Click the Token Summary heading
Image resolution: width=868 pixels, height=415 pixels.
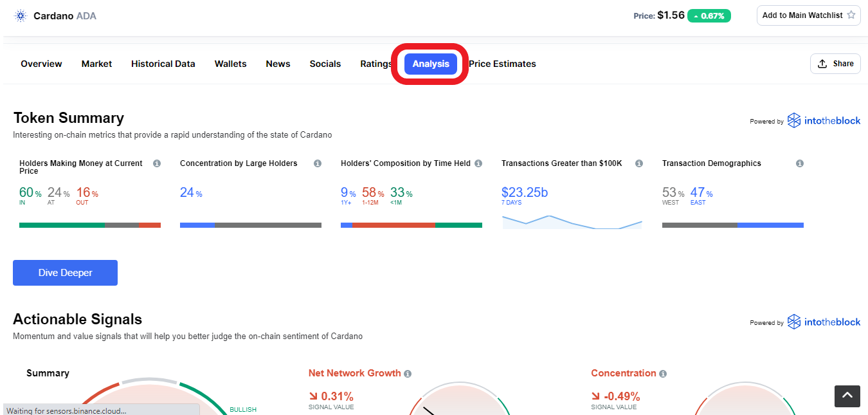pyautogui.click(x=69, y=118)
